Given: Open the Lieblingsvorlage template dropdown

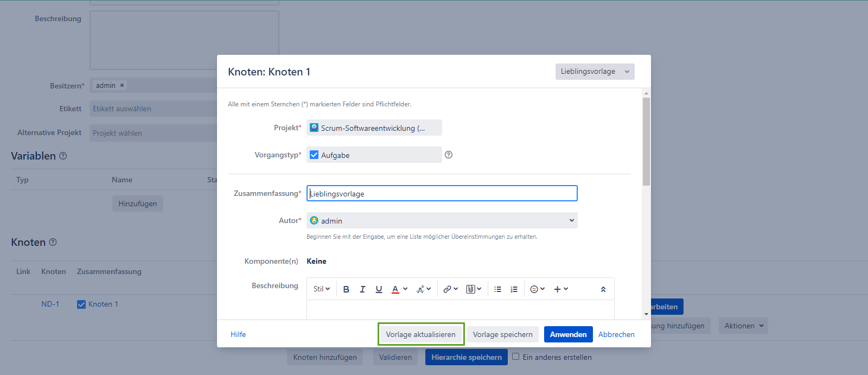Looking at the screenshot, I should (x=595, y=72).
